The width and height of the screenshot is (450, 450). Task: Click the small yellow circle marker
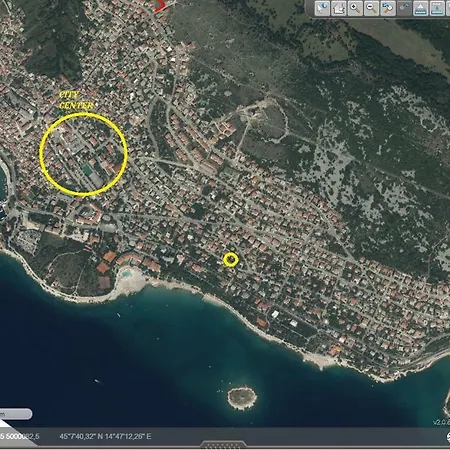click(x=231, y=260)
